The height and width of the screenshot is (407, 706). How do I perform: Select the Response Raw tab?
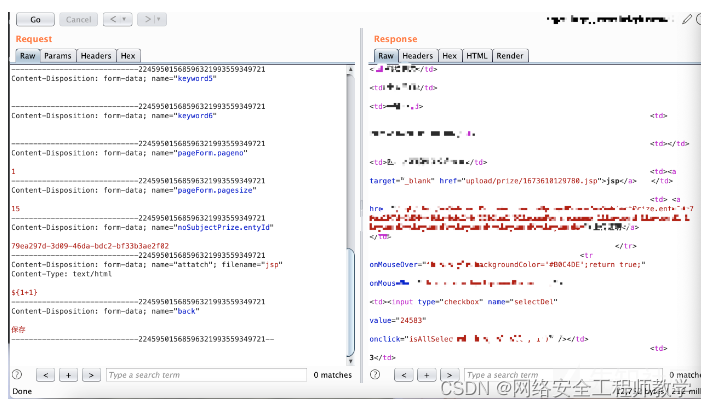click(386, 56)
